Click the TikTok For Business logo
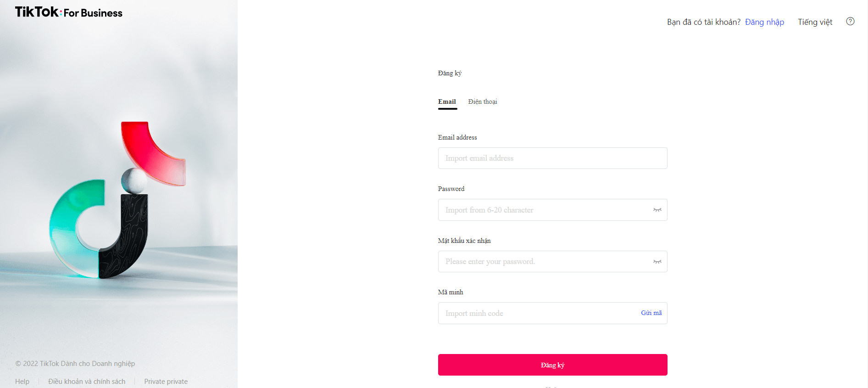Image resolution: width=868 pixels, height=388 pixels. coord(69,12)
